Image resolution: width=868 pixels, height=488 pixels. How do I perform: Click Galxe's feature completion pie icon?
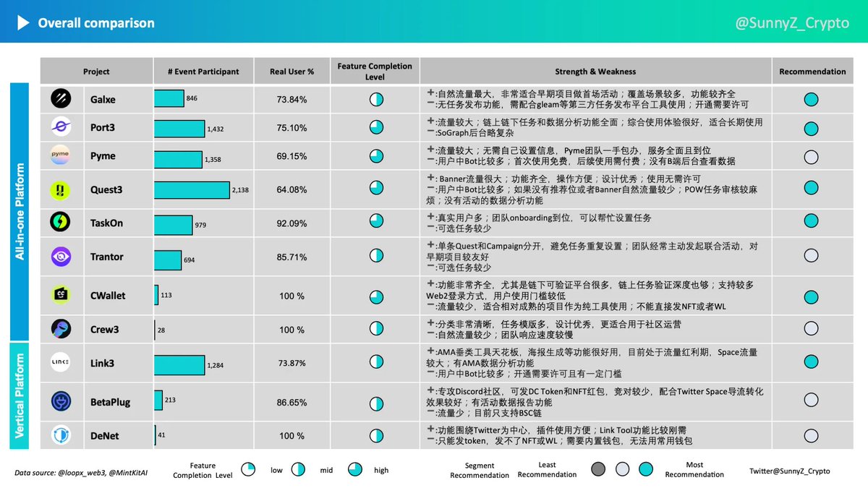376,100
